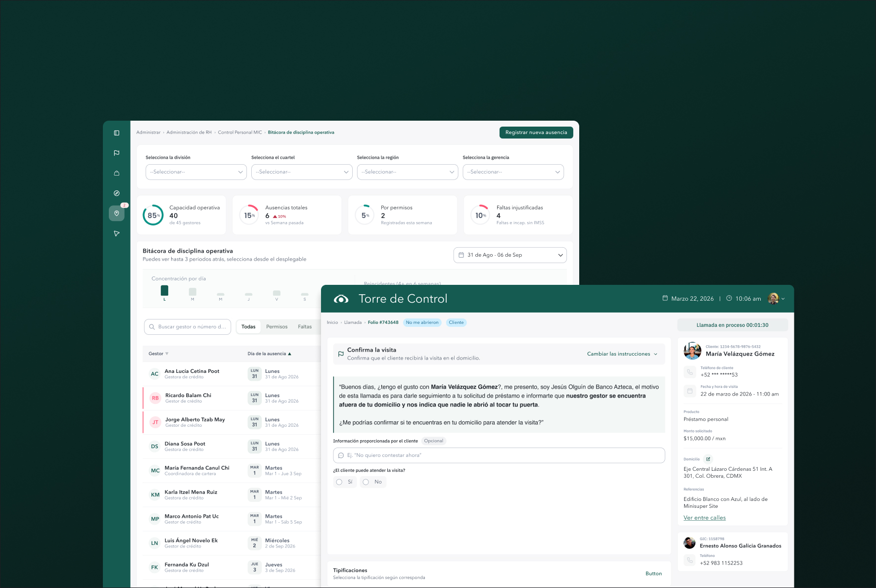Click Registrar nueva ausencia button
This screenshot has width=876, height=588.
536,133
